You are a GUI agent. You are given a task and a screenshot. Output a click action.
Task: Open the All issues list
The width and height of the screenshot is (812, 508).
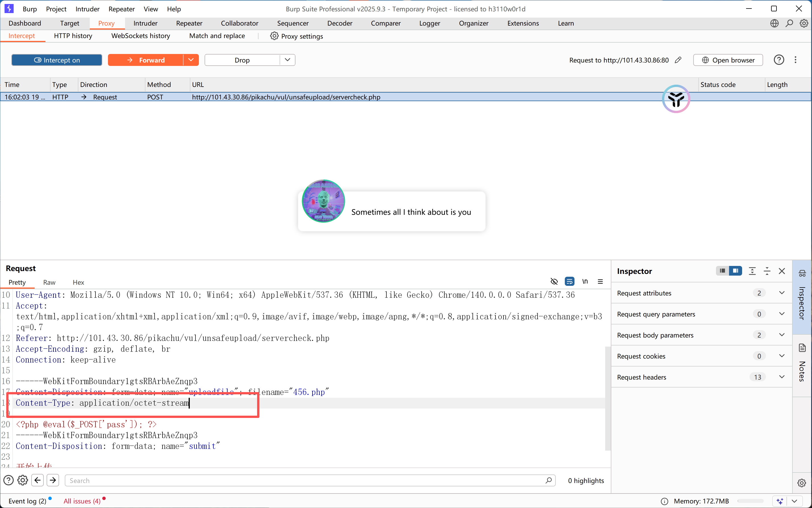(82, 501)
